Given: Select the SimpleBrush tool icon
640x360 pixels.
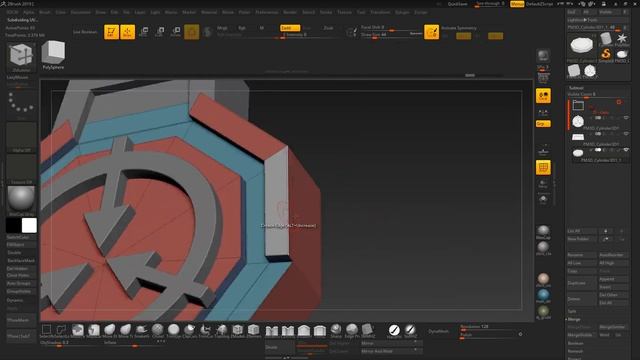Looking at the screenshot, I should pos(606,55).
